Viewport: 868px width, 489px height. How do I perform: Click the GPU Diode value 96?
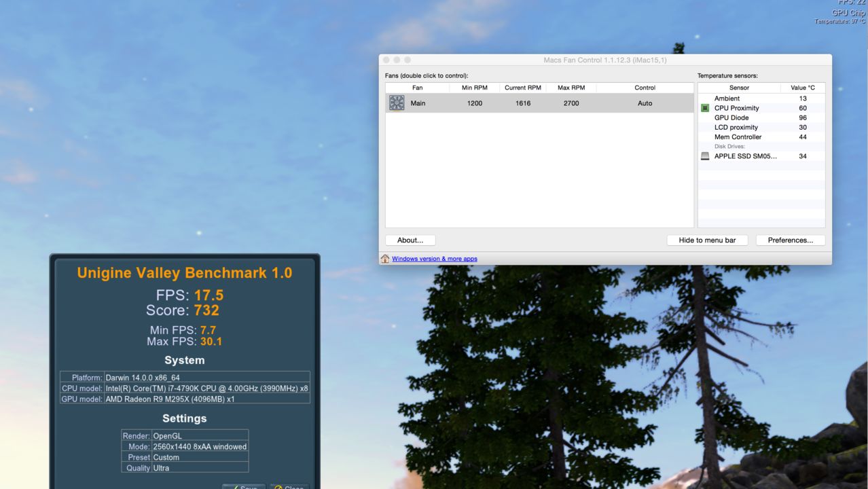tap(803, 117)
